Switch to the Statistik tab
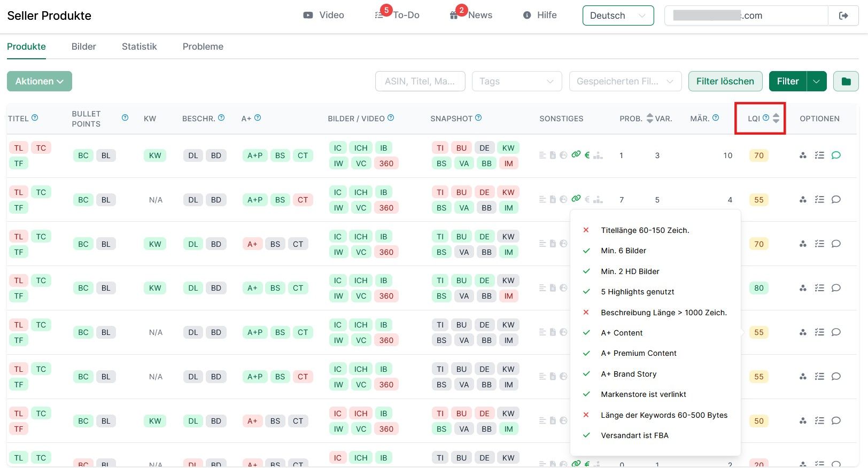 point(139,46)
